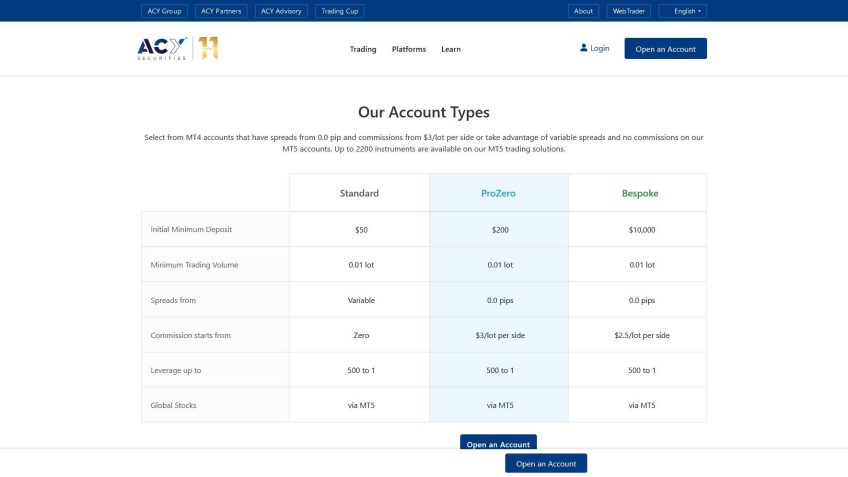The image size is (848, 477).
Task: Open the Trading Cup link
Action: [340, 11]
